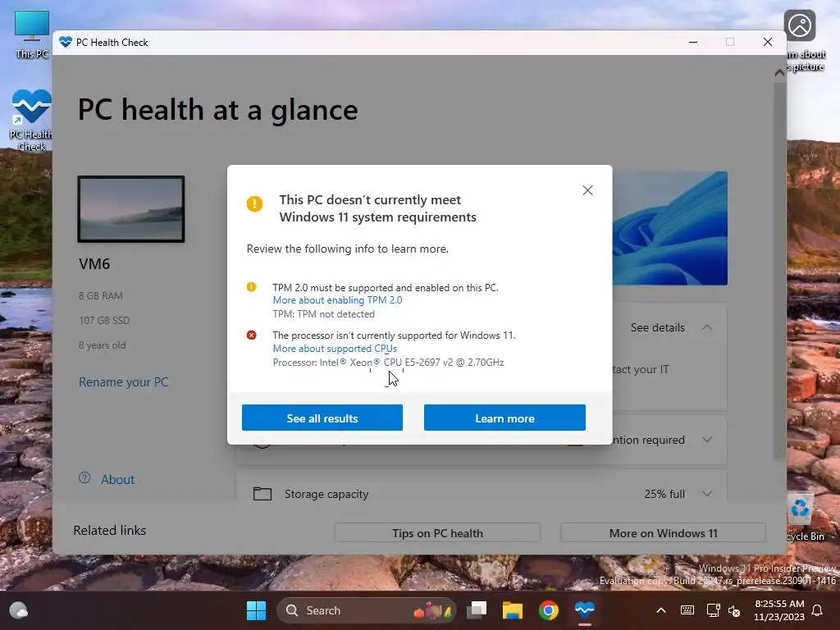Click the Windows 11 bloom wallpaper image
Screen dimensions: 840x630
coord(670,228)
